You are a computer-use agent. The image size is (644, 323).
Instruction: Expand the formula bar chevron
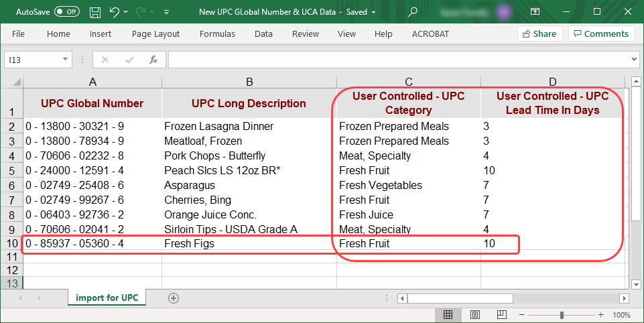635,60
